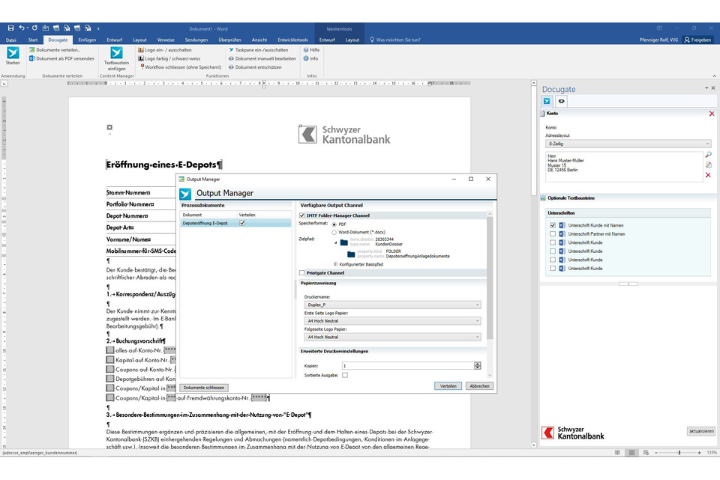This screenshot has height=480, width=720.
Task: Expand Konfigurierter Basispfad
Action: click(x=336, y=264)
